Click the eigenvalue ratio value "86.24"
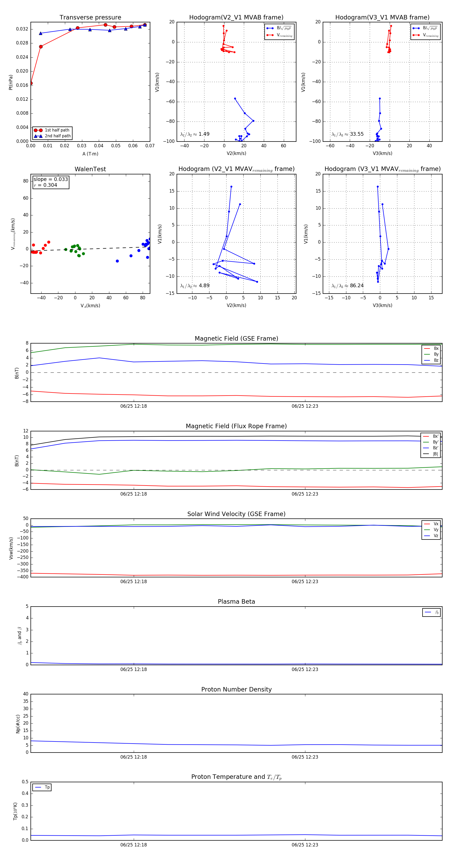Viewport: 473px width, 868px height. tap(357, 286)
